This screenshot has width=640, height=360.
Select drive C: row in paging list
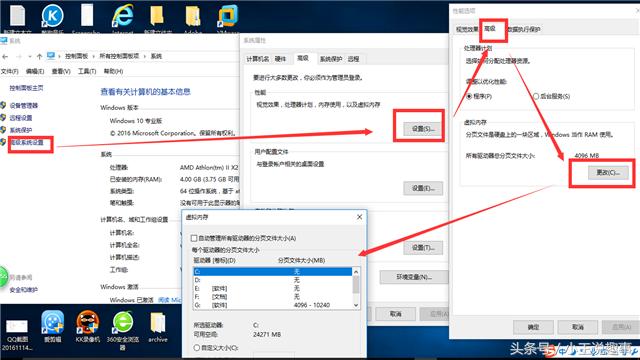[x=273, y=271]
